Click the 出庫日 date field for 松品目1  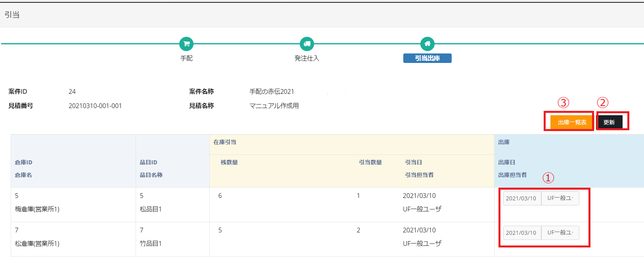(x=521, y=198)
